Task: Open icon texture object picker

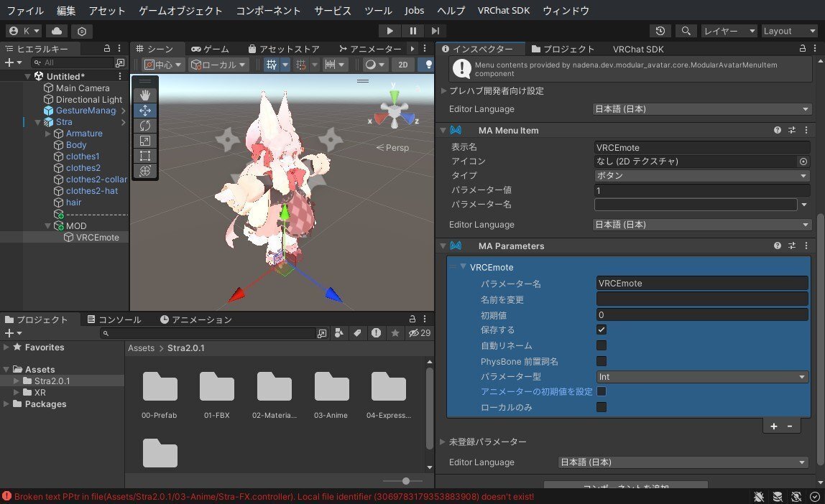Action: tap(803, 162)
